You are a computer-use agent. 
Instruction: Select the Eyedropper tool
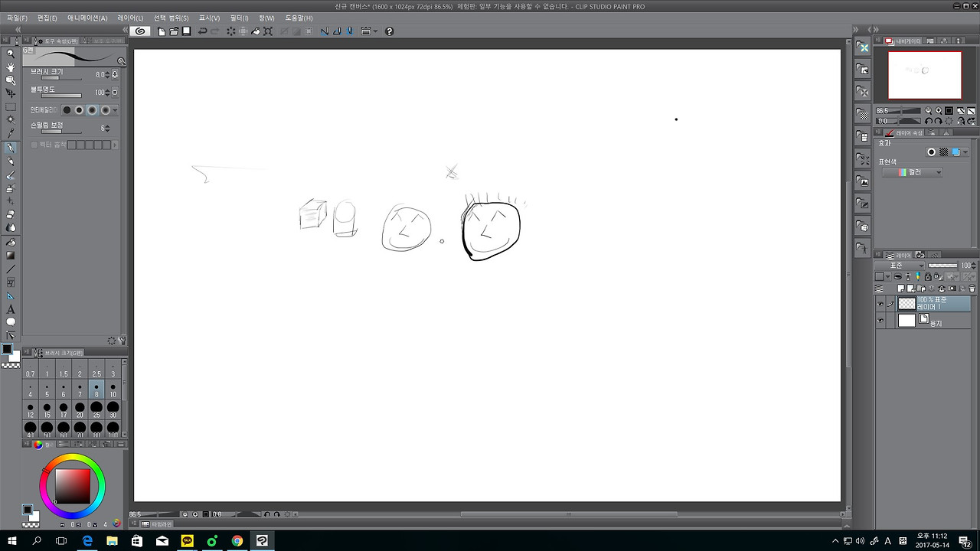tap(11, 133)
